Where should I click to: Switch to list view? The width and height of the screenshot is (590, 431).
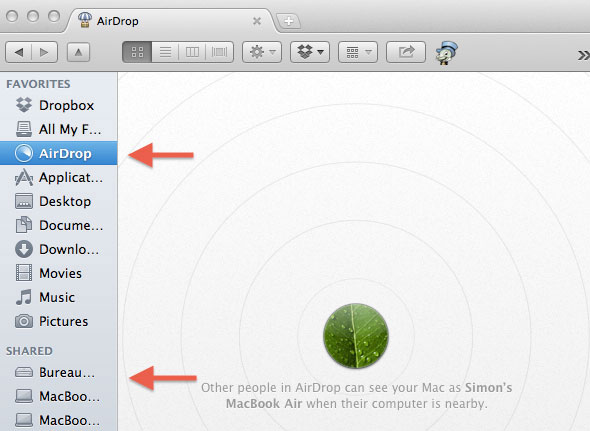[x=165, y=52]
